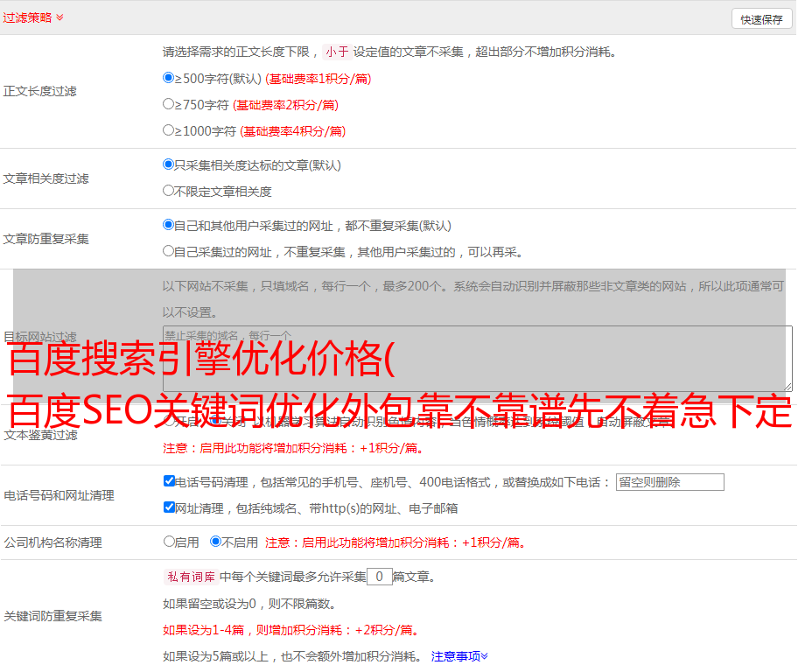798x672 pixels.
Task: Choose the ≥750字符 length radio option
Action: tap(169, 104)
